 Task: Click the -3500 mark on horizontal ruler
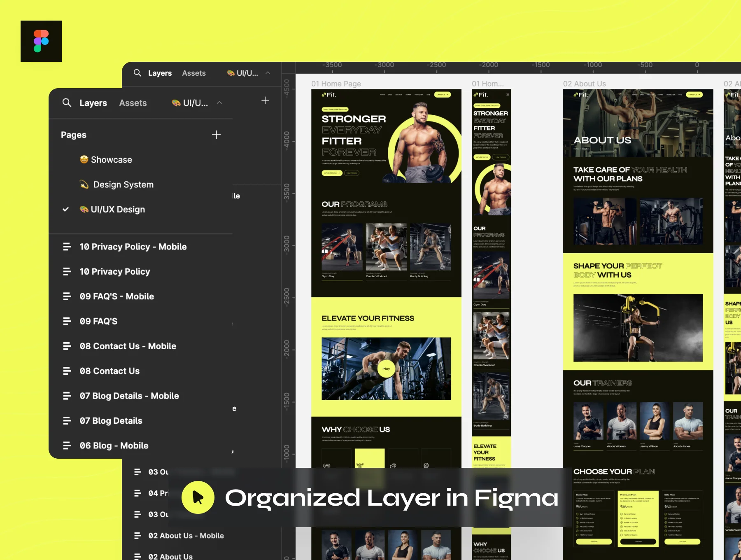click(332, 65)
